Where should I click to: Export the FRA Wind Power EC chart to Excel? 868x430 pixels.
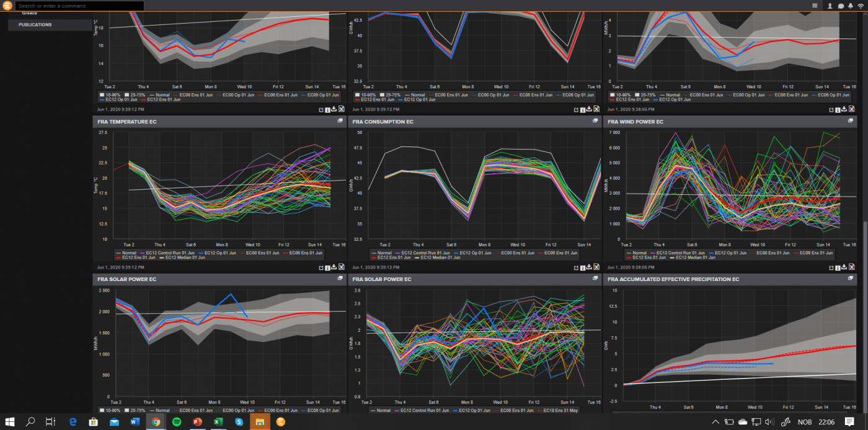(x=851, y=267)
